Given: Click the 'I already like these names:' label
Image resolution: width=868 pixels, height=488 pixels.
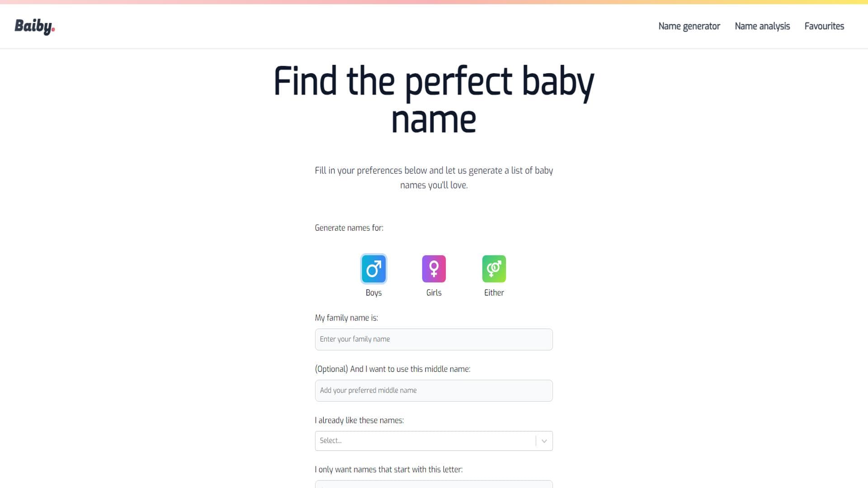Looking at the screenshot, I should tap(359, 420).
